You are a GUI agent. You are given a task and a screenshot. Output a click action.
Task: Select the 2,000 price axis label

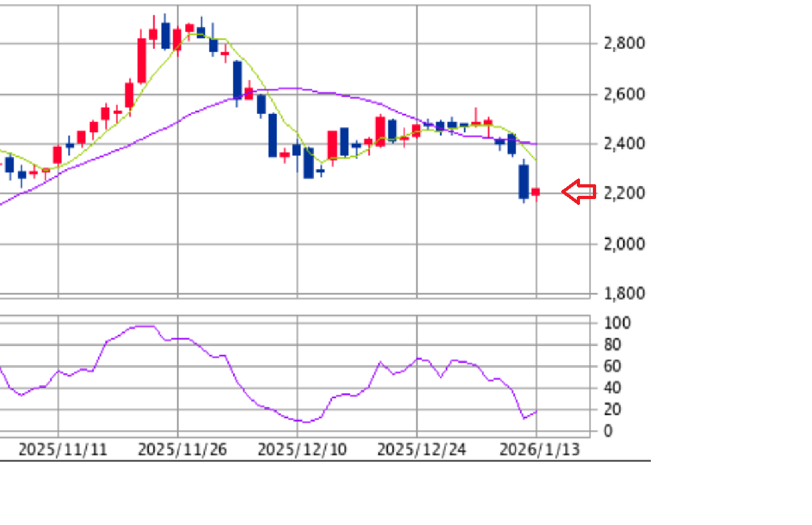tap(624, 243)
